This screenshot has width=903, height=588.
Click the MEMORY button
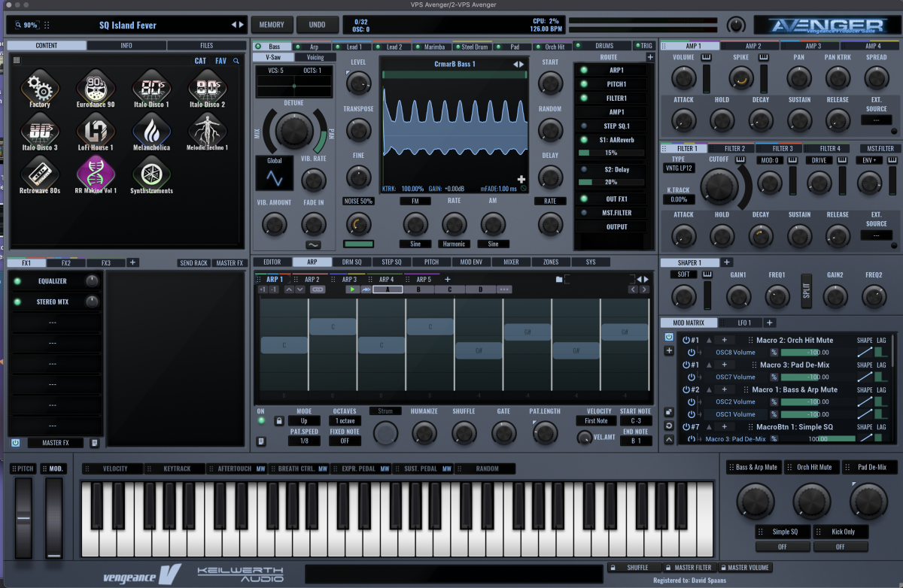tap(272, 25)
